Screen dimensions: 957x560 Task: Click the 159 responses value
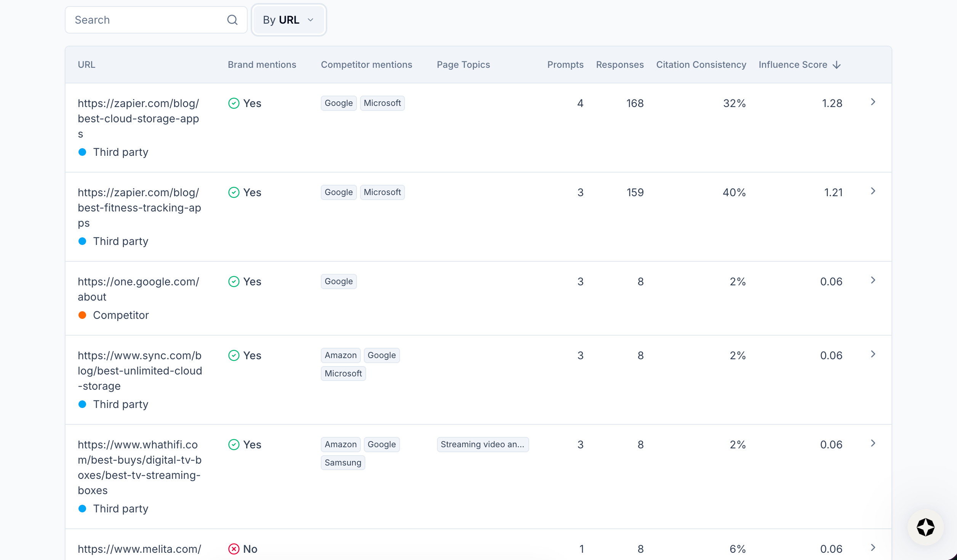[635, 192]
